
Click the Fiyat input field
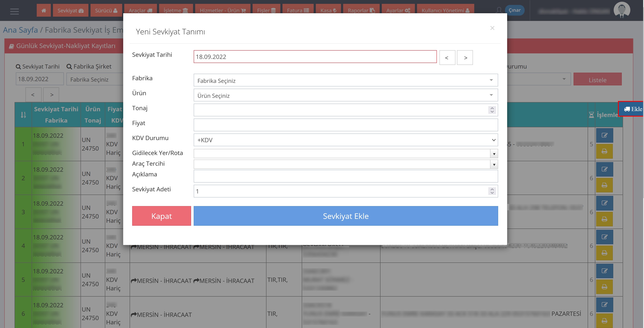pyautogui.click(x=345, y=125)
